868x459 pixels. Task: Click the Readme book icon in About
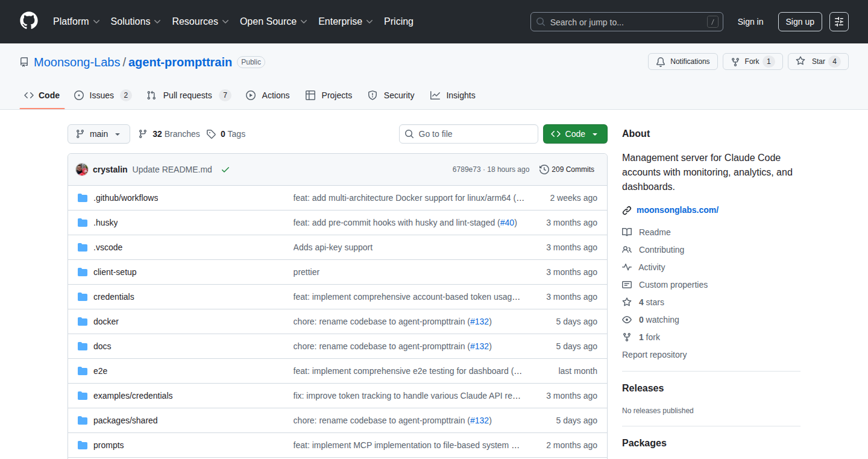(627, 232)
